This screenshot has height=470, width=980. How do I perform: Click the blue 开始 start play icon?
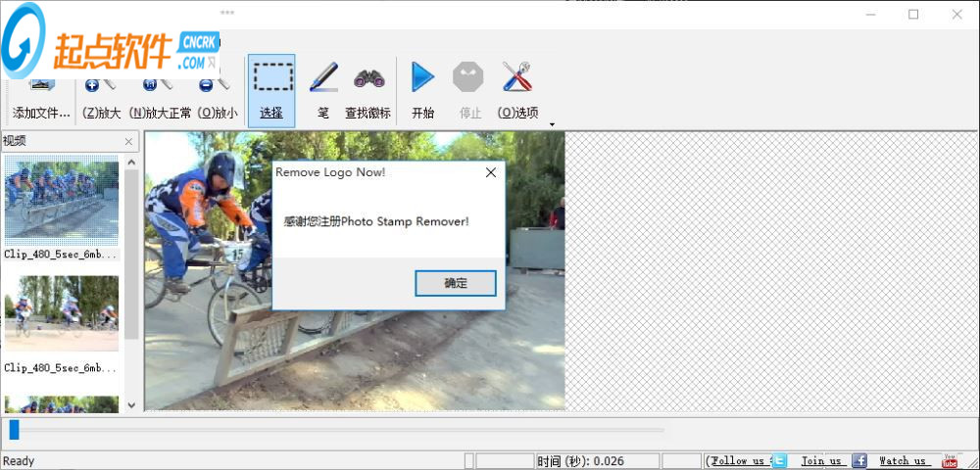(422, 77)
